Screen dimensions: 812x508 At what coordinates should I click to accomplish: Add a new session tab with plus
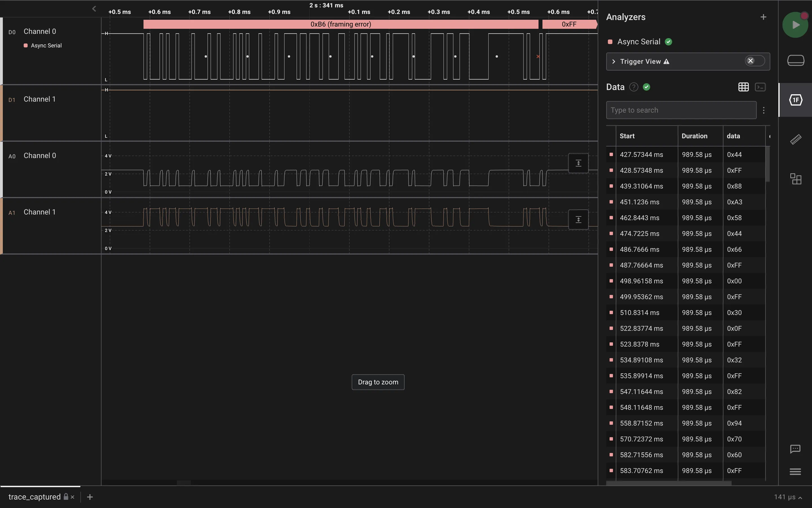90,497
